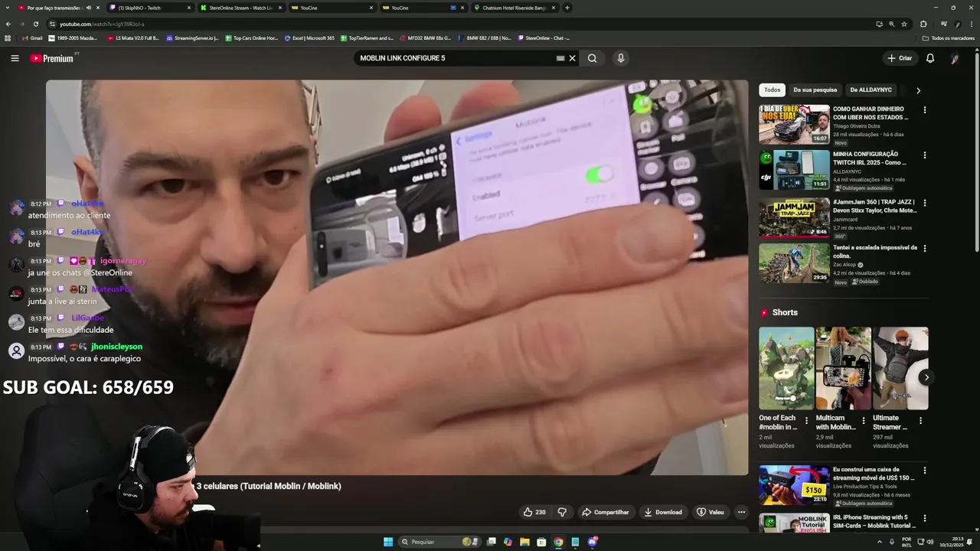Open the Criar (create) button
The width and height of the screenshot is (980, 551).
(900, 58)
